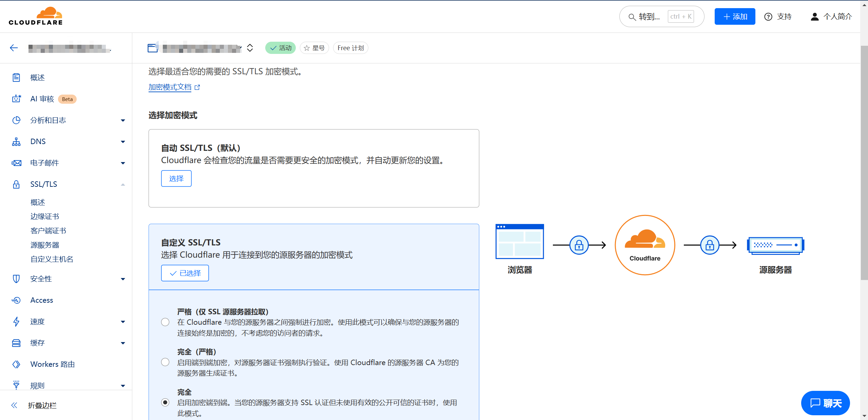The height and width of the screenshot is (420, 868).
Task: Click the Access login arrow icon
Action: [16, 300]
